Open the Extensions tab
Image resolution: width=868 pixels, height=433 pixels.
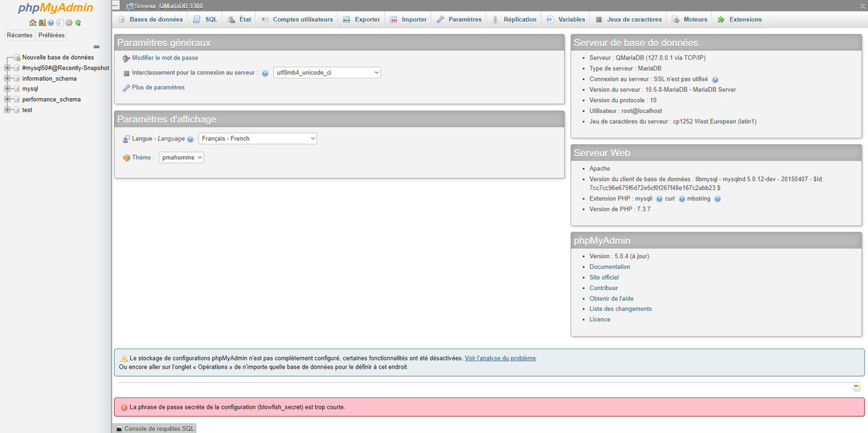point(740,20)
